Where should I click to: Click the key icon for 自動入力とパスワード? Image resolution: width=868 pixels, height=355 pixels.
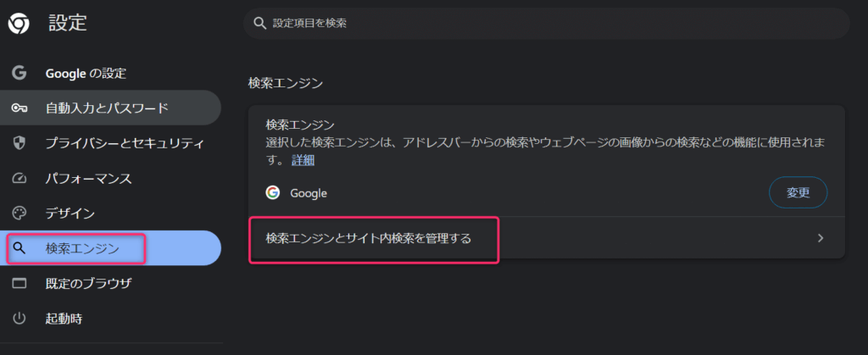19,108
